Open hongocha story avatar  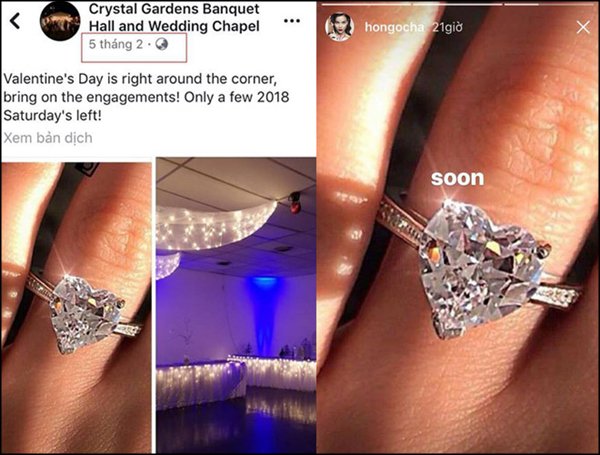[338, 27]
